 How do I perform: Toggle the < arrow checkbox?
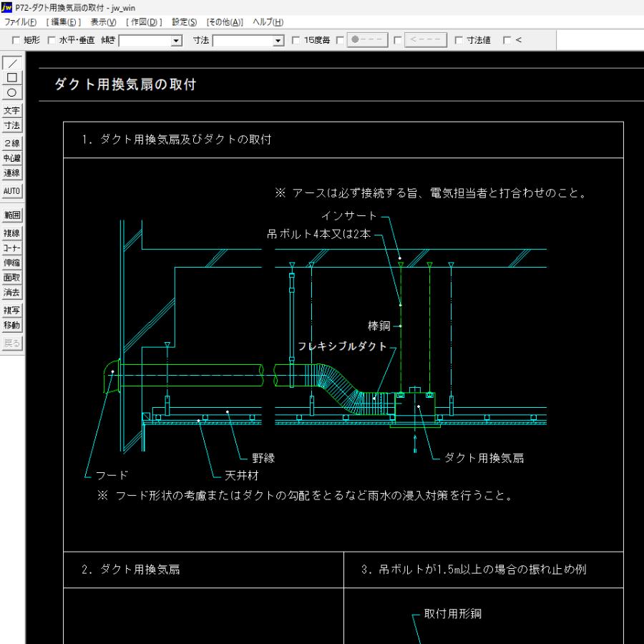pos(507,40)
